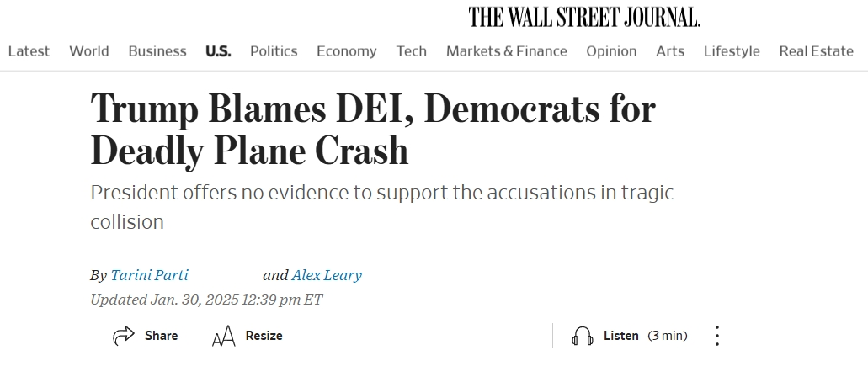This screenshot has height=366, width=868.
Task: Go to the Opinion section
Action: [611, 51]
